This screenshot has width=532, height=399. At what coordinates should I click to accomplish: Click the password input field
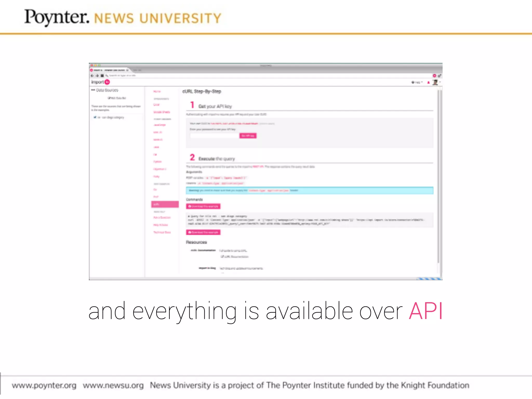[x=214, y=136]
